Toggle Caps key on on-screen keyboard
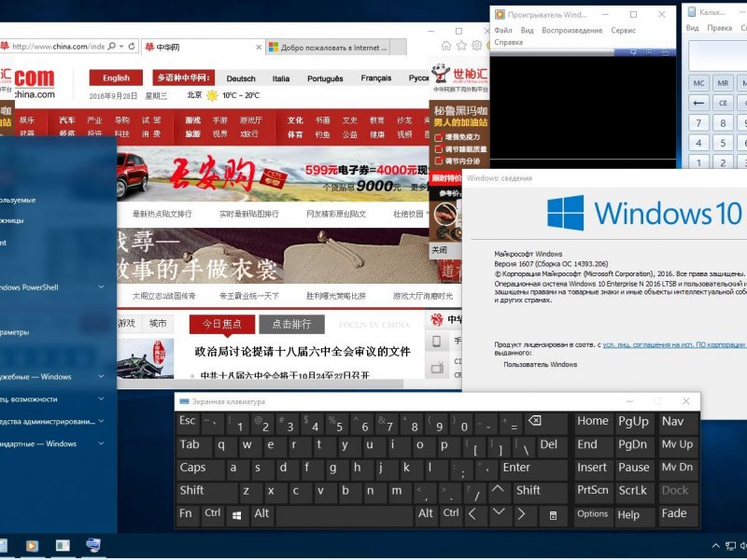Viewport: 747px width, 560px height. [200, 469]
